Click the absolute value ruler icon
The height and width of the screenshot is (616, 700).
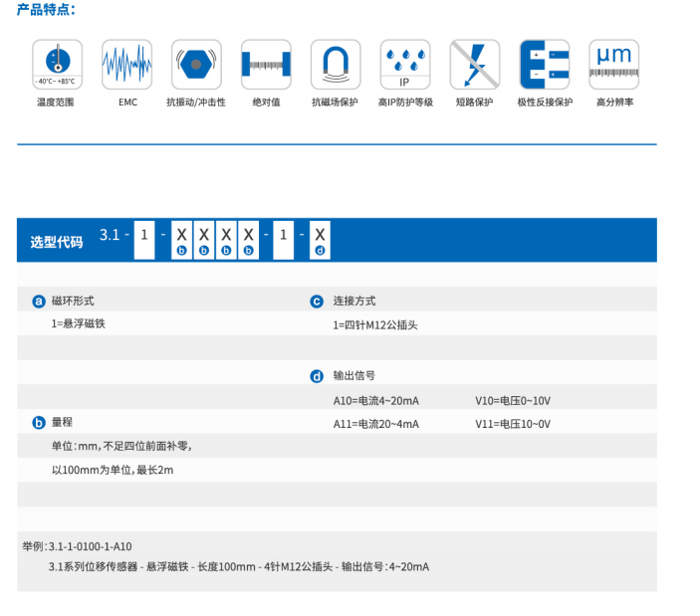tap(266, 65)
